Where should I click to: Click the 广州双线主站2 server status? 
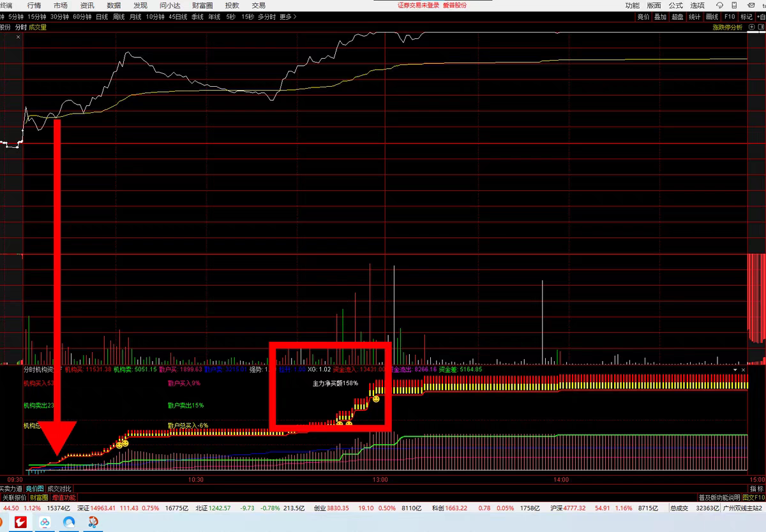tap(743, 508)
